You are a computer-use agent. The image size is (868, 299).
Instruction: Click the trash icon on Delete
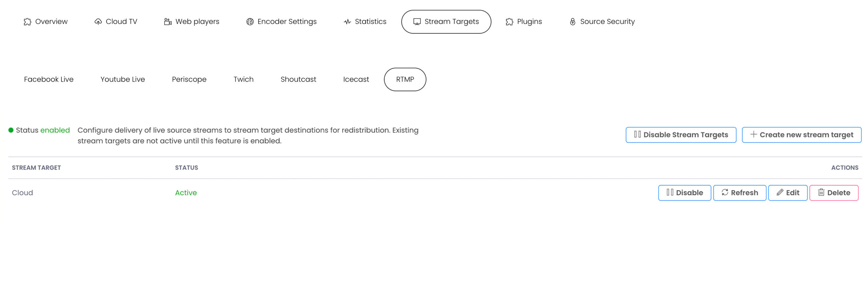tap(821, 192)
